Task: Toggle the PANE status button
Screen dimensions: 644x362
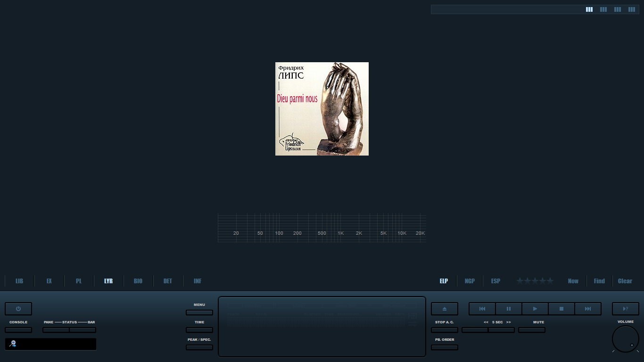Action: tap(56, 330)
